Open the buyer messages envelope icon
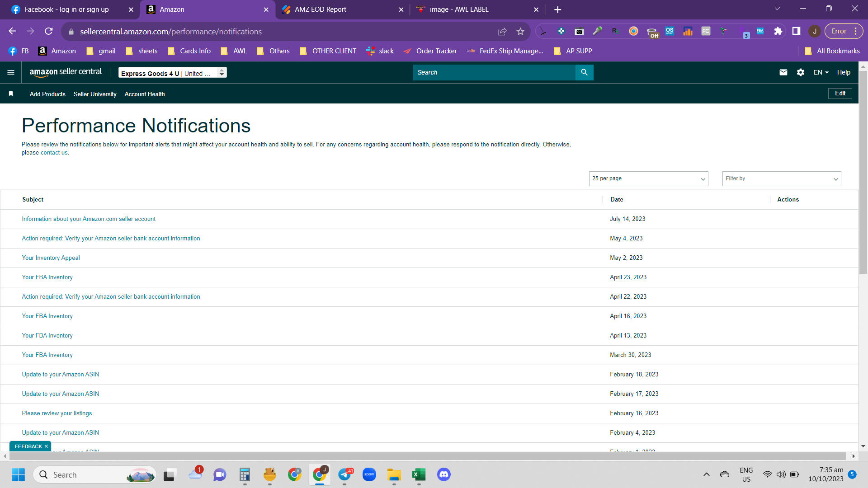This screenshot has height=488, width=868. tap(783, 72)
